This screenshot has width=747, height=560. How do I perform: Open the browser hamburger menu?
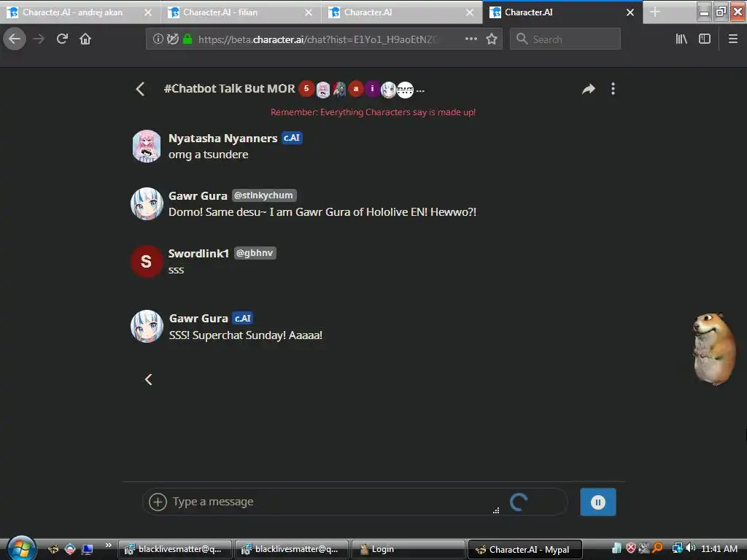(x=733, y=39)
